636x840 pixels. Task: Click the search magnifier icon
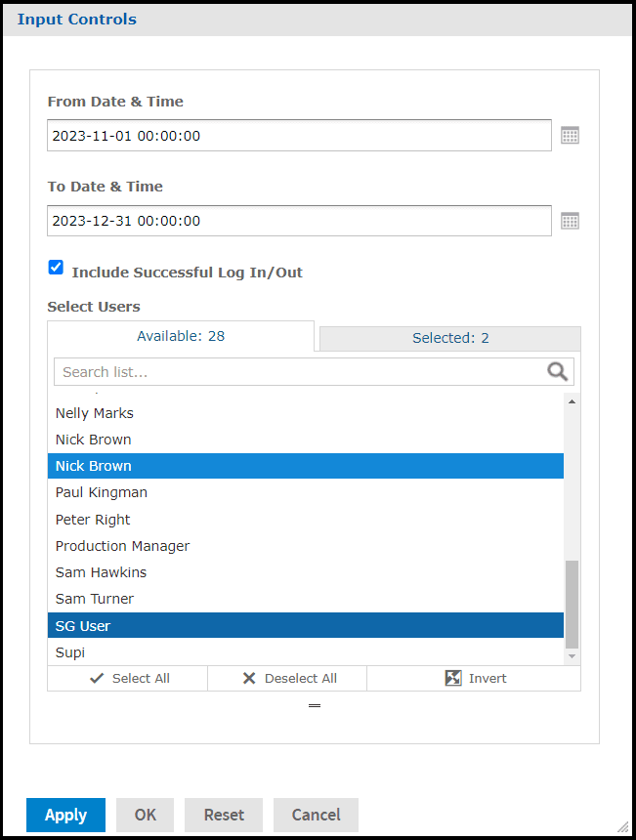click(x=556, y=371)
